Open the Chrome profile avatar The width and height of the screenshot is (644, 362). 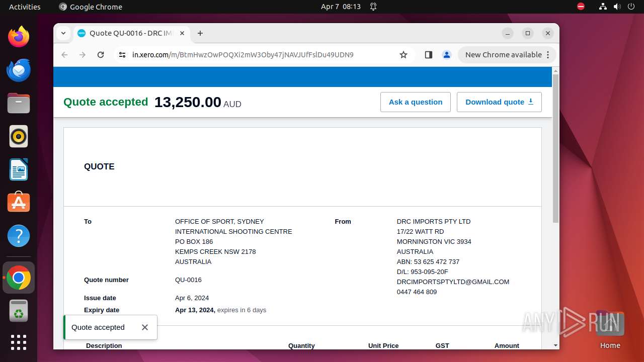(447, 55)
